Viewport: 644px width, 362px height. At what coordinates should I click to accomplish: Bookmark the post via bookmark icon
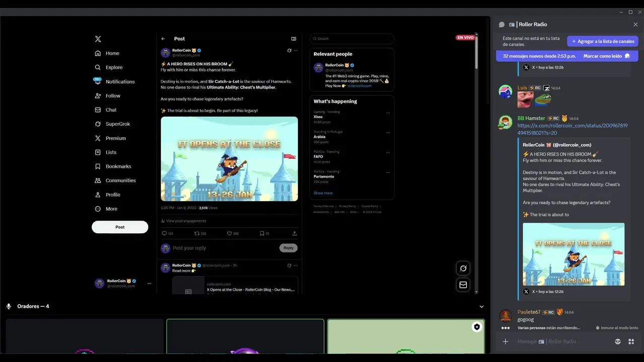262,233
